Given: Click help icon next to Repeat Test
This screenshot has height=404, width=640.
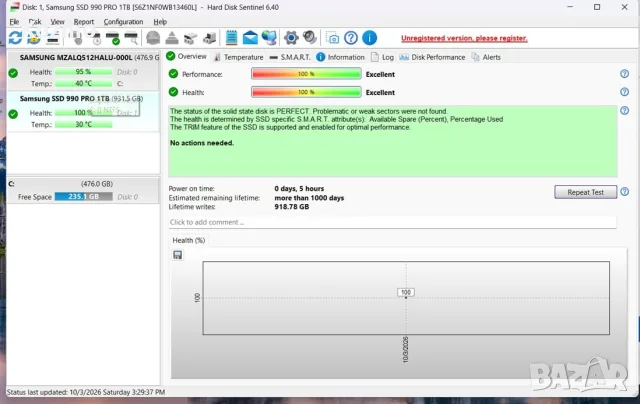Looking at the screenshot, I should pos(624,192).
